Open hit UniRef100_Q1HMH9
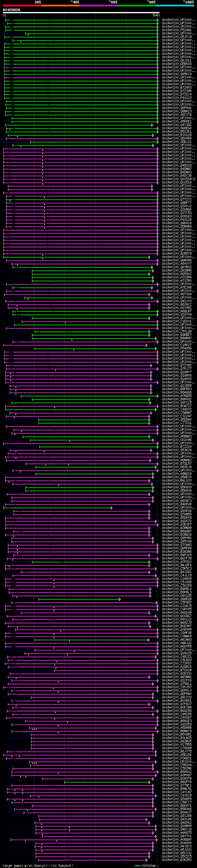197x868 pixels. pyautogui.click(x=177, y=826)
